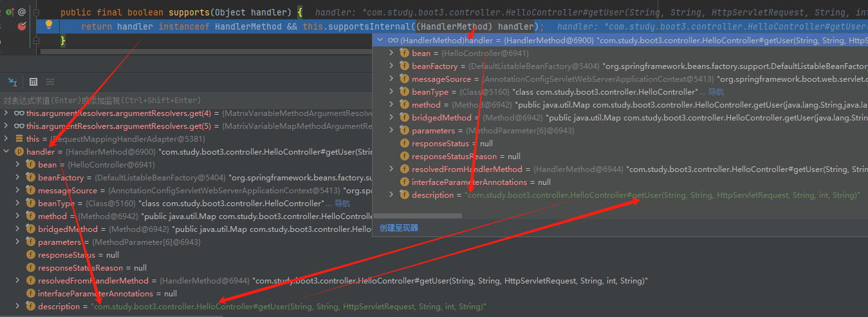Click glasses watch icon for argumentResolvers.get(5)
Image resolution: width=868 pixels, height=317 pixels.
[19, 126]
